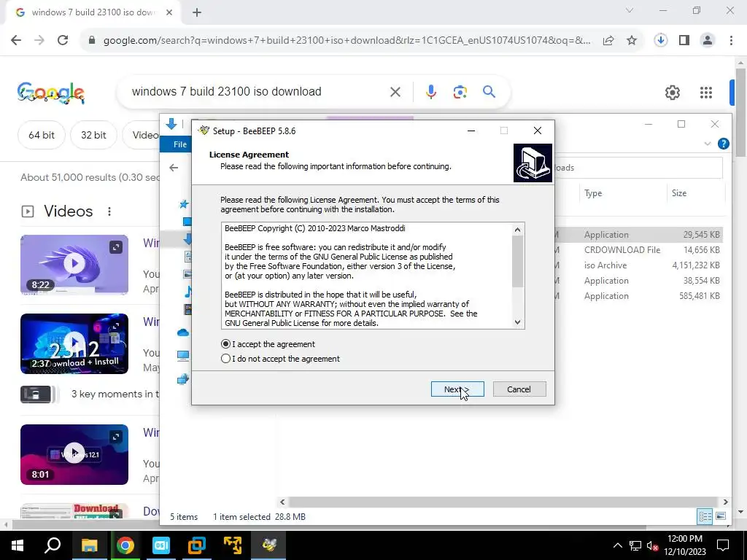Apply the 64 bit filter chip

pos(42,135)
